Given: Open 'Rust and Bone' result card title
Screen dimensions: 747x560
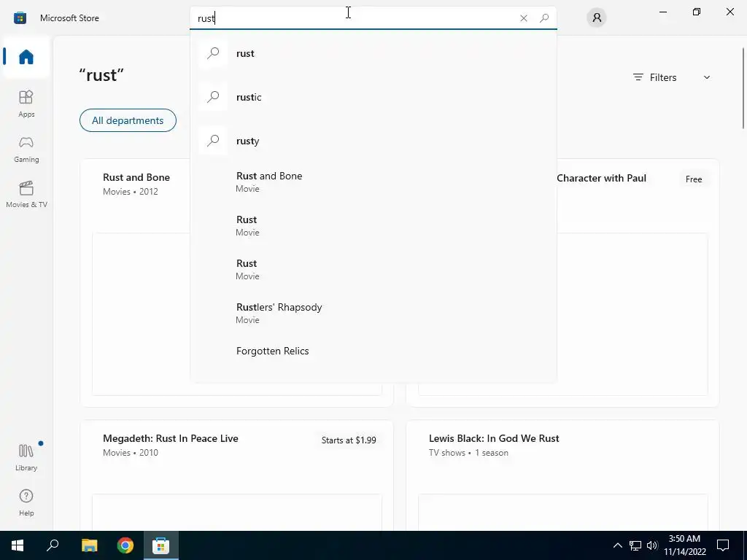Looking at the screenshot, I should tap(136, 177).
